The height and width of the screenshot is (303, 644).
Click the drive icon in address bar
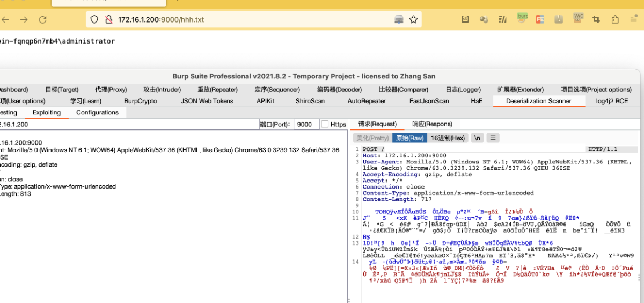[x=399, y=19]
